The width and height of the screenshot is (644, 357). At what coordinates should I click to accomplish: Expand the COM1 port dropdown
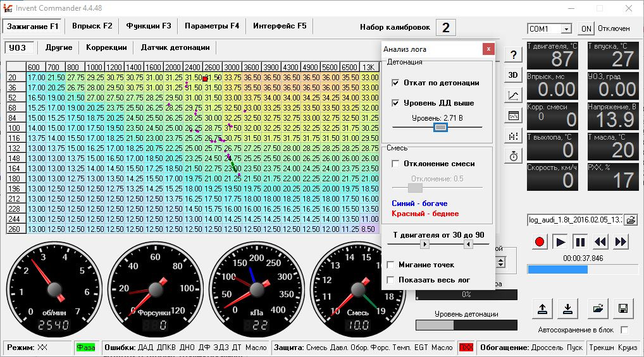pyautogui.click(x=566, y=29)
